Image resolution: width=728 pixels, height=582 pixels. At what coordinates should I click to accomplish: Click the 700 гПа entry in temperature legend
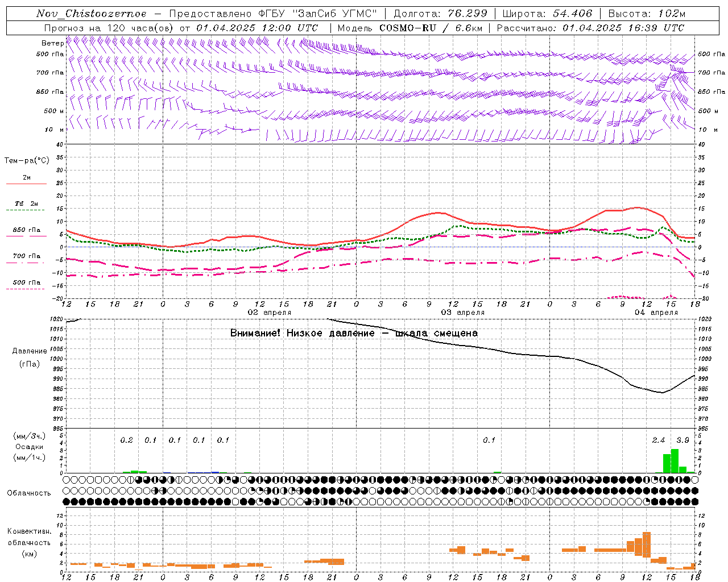[x=26, y=256]
